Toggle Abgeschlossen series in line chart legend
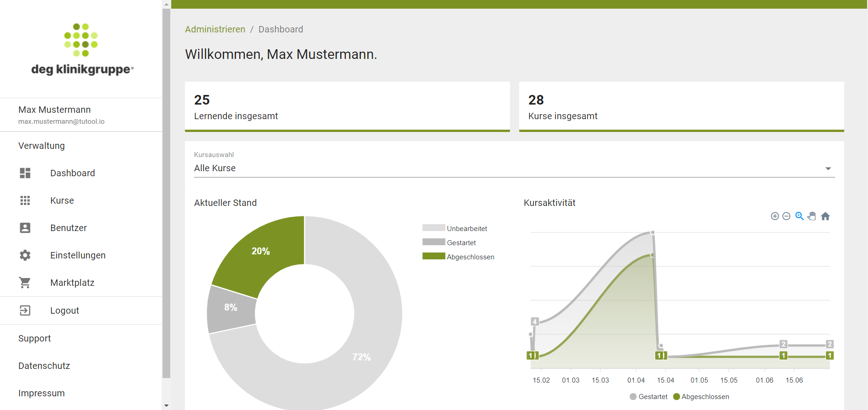 701,397
